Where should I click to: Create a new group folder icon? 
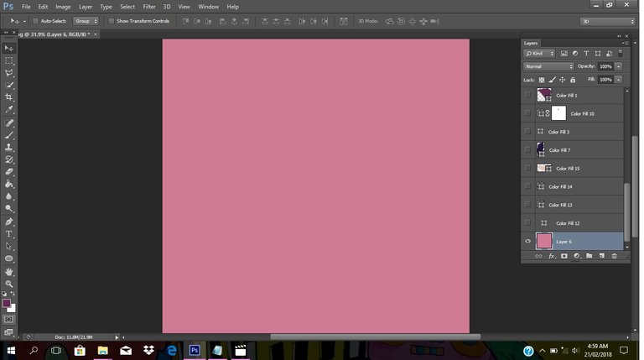589,256
